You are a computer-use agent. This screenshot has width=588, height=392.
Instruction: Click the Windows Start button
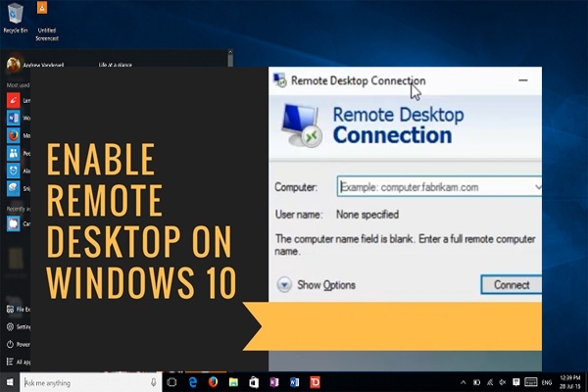pyautogui.click(x=10, y=382)
